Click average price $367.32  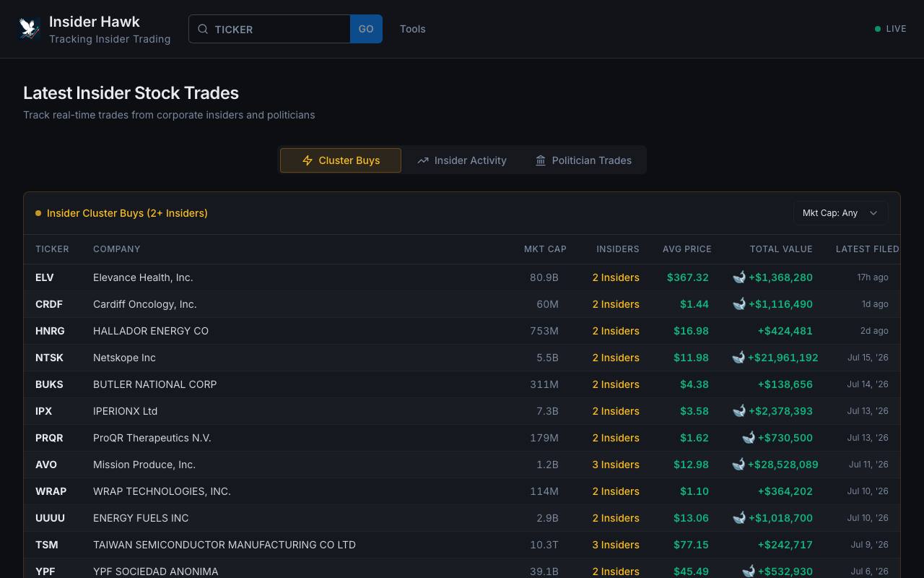688,277
